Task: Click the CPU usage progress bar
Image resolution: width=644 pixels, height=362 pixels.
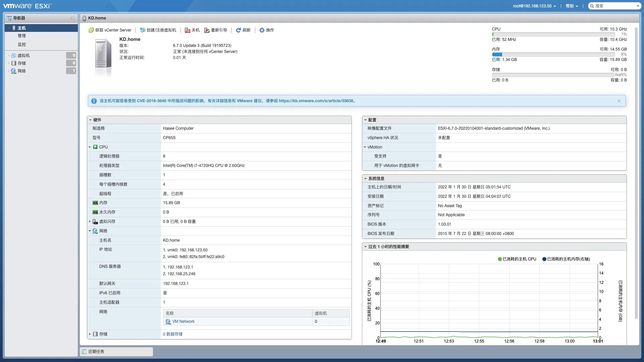Action: coord(553,35)
